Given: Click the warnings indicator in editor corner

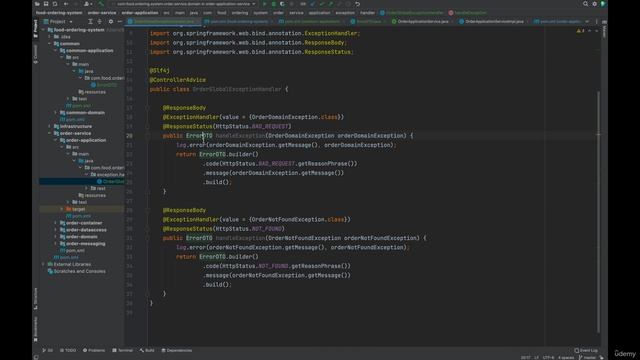Looking at the screenshot, I should pyautogui.click(x=580, y=31).
